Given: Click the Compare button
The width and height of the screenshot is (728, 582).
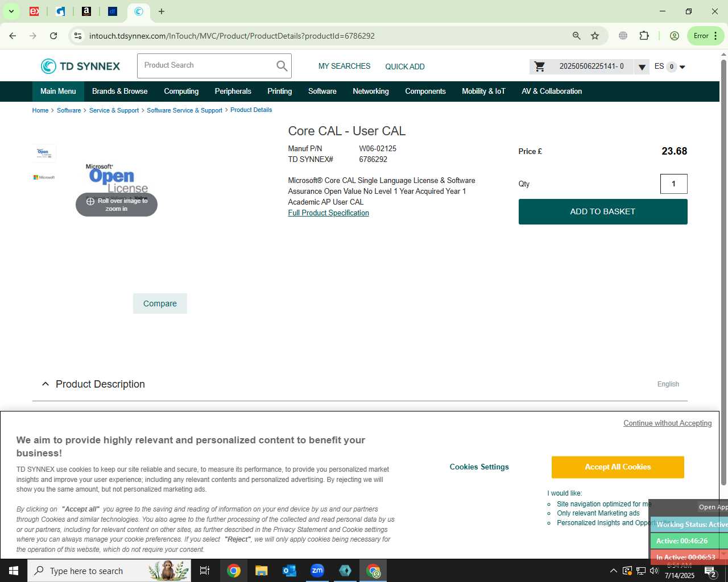Looking at the screenshot, I should click(x=160, y=304).
